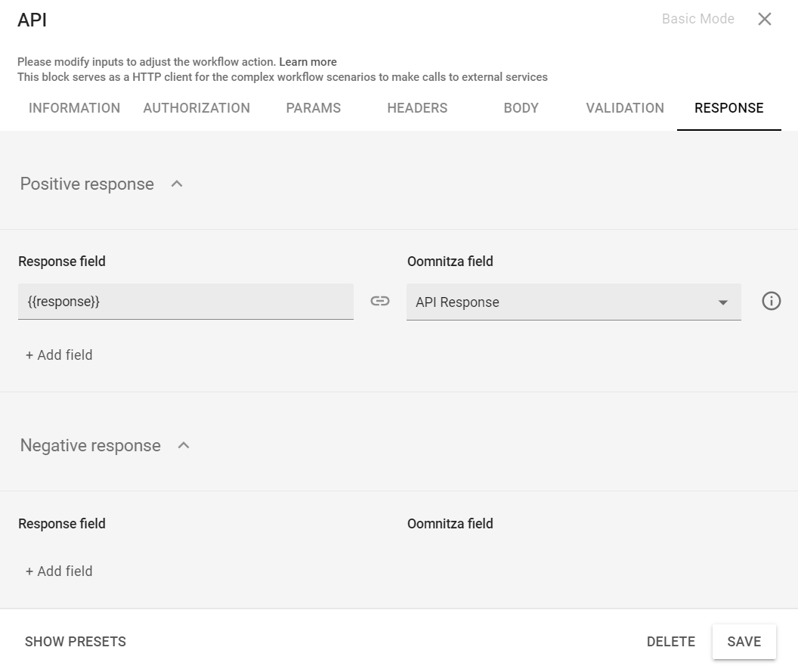Image resolution: width=798 pixels, height=672 pixels.
Task: Open the AUTHORIZATION tab
Action: 196,108
